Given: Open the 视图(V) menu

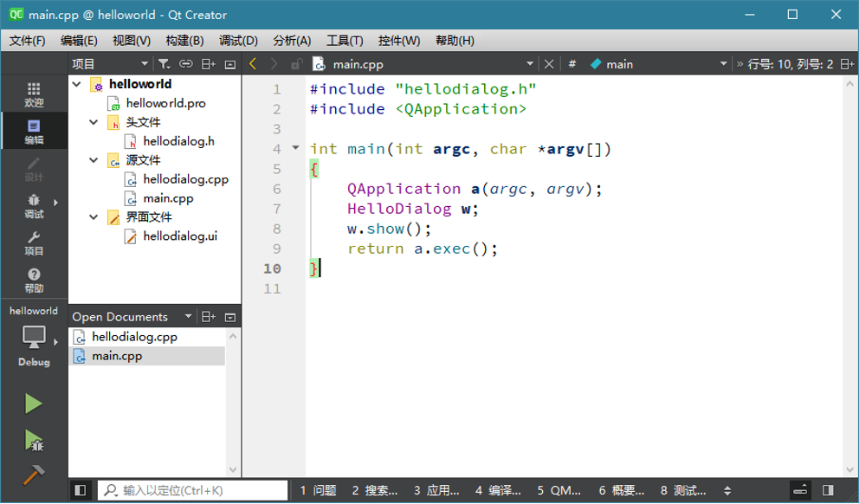Looking at the screenshot, I should pyautogui.click(x=132, y=41).
